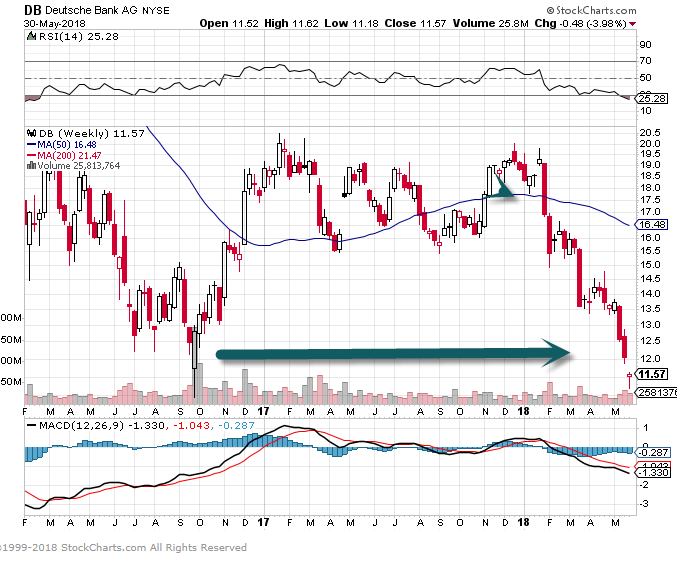The width and height of the screenshot is (693, 569).
Task: Click the blue '-0.287' MACD histogram value in legend
Action: (x=236, y=426)
